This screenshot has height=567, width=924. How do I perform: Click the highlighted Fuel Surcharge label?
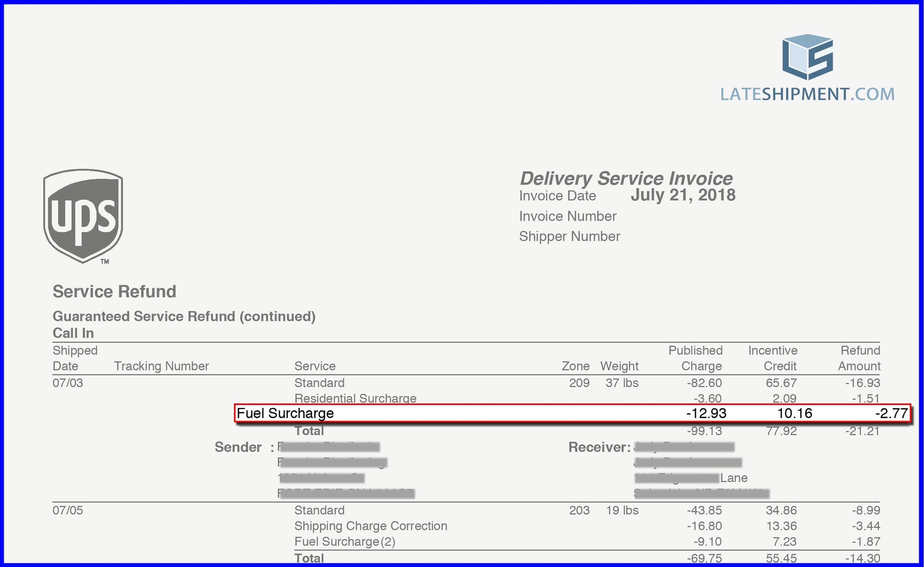coord(285,413)
